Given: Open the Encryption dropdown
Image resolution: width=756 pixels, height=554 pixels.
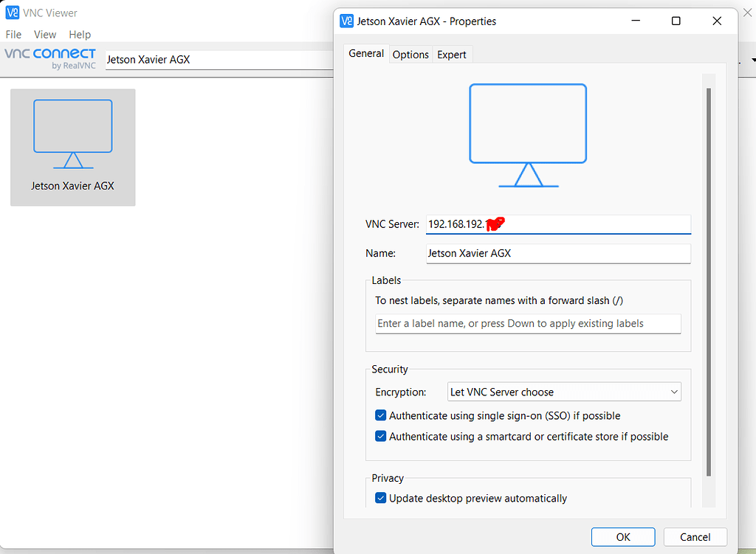Looking at the screenshot, I should [x=564, y=392].
